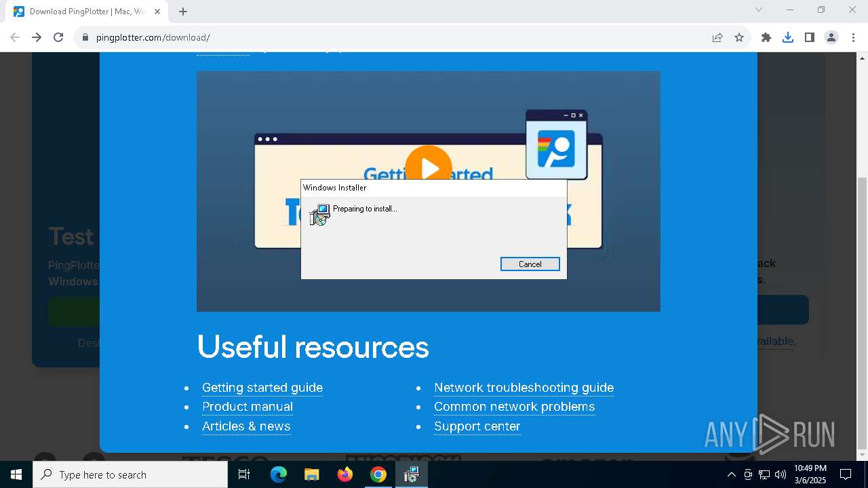868x488 pixels.
Task: Open the Chrome extensions puzzle icon
Action: (766, 37)
